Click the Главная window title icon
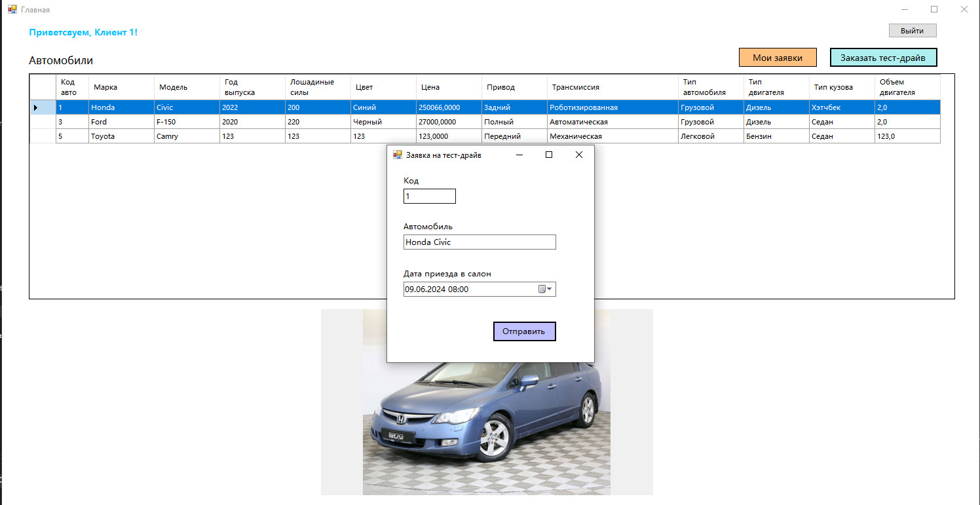Viewport: 980px width, 505px height. tap(12, 10)
